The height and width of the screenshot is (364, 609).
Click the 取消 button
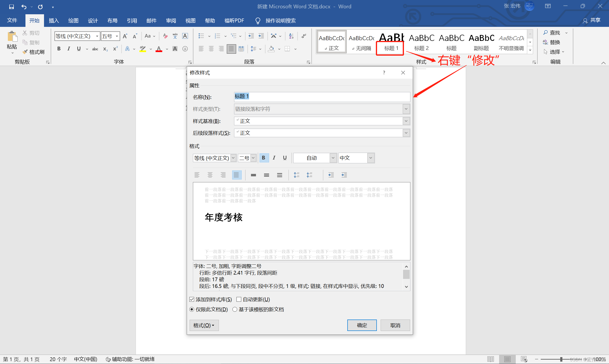[x=395, y=325]
